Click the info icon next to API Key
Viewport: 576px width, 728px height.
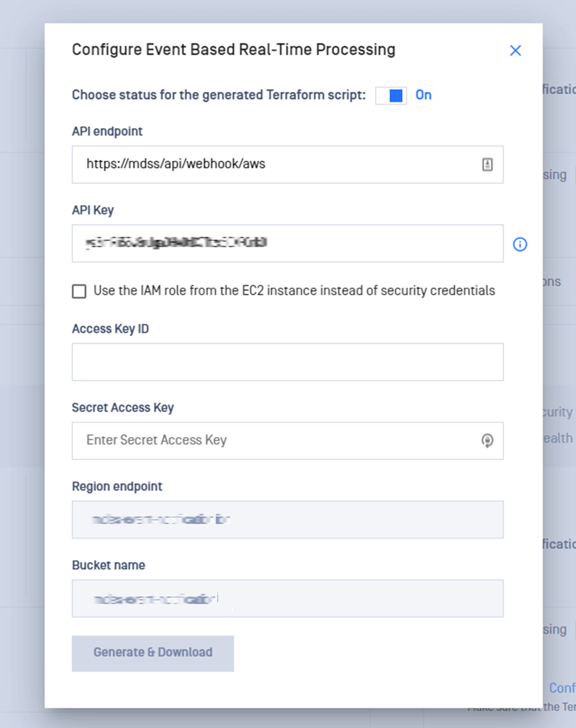coord(520,244)
